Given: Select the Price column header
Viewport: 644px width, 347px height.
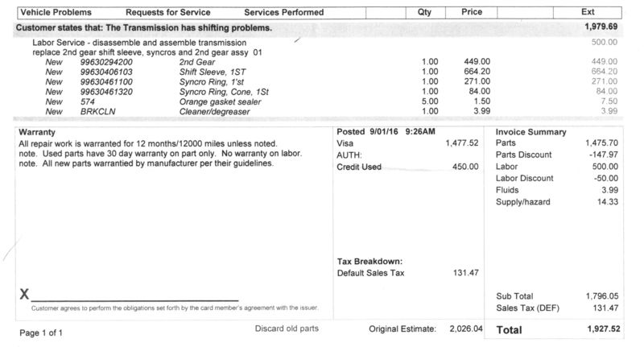Looking at the screenshot, I should coord(472,13).
